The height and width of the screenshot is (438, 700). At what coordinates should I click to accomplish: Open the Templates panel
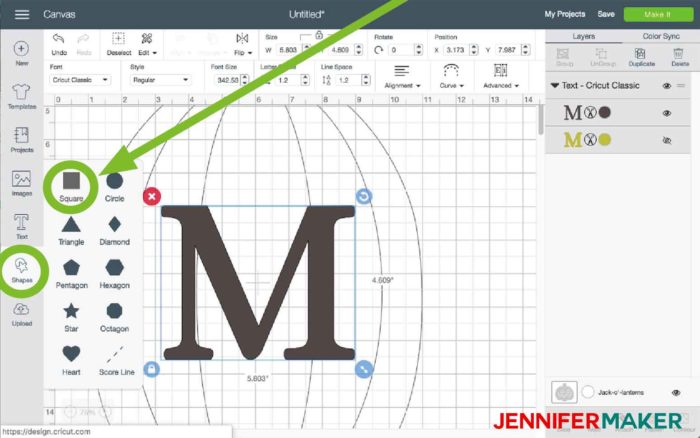21,97
